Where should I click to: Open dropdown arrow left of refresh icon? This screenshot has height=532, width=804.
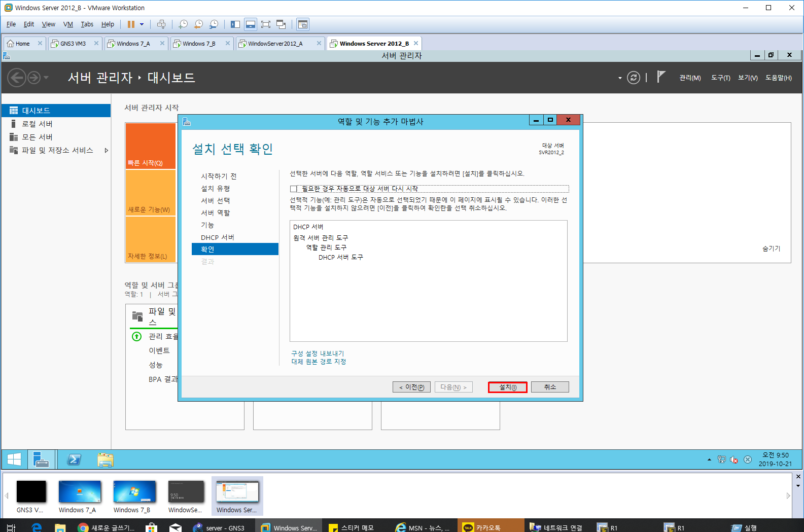(620, 78)
